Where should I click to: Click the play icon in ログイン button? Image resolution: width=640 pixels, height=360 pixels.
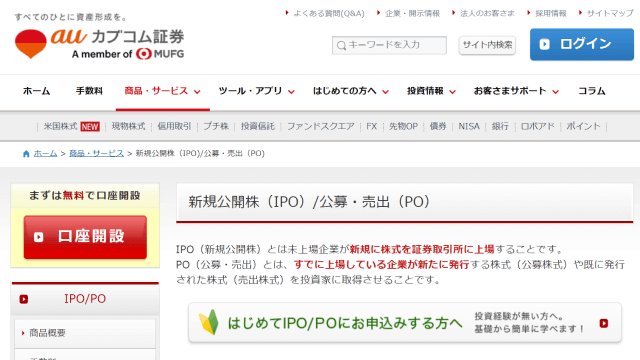coord(544,44)
